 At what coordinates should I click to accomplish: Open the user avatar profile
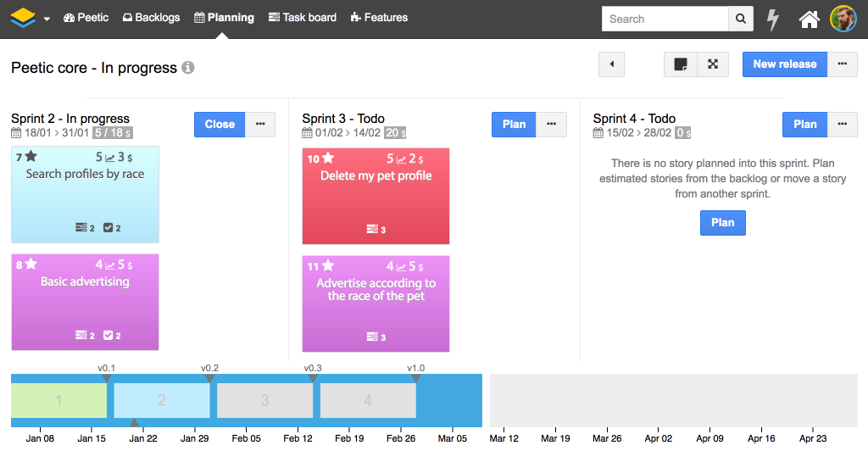tap(843, 19)
